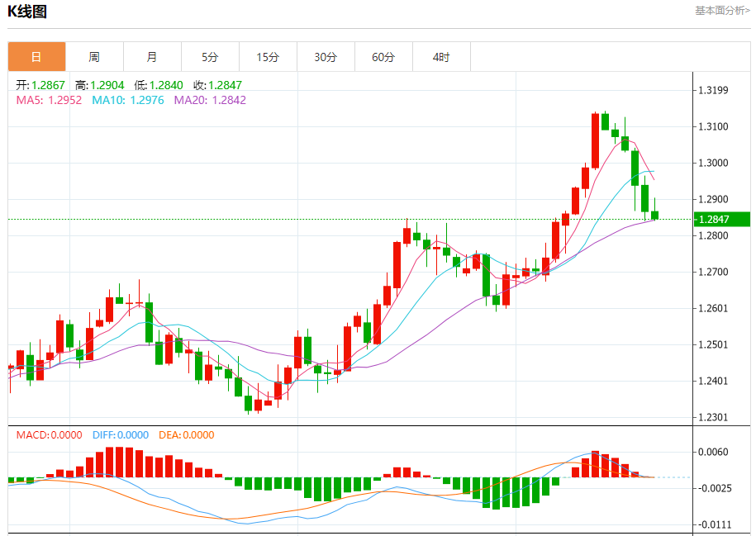Image resolution: width=756 pixels, height=536 pixels.
Task: Click the 0.0060 MACD axis label
Action: 714,452
